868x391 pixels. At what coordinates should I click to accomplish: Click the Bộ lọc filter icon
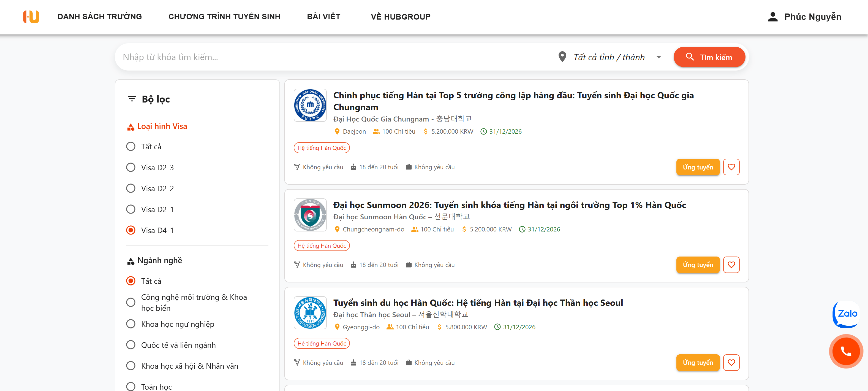point(132,99)
